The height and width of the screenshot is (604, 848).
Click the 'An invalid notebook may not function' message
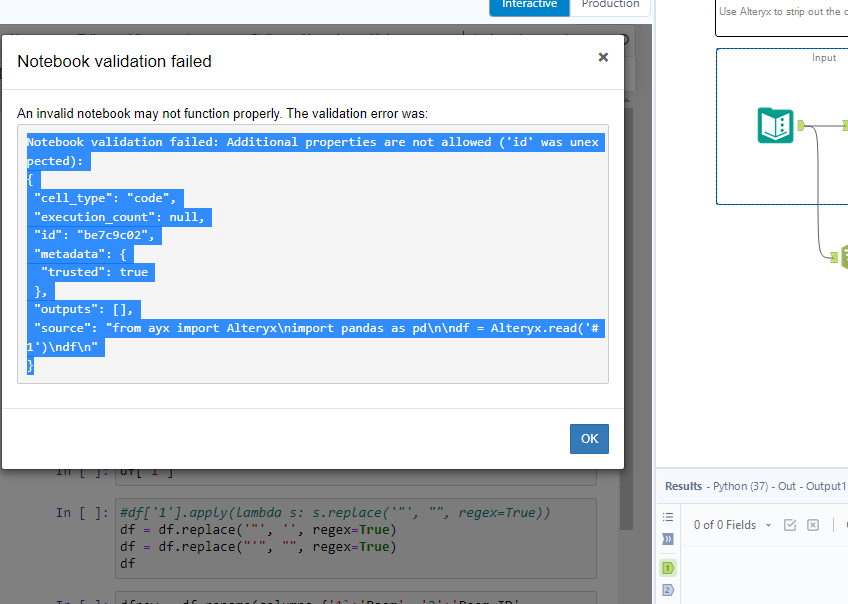[x=222, y=114]
